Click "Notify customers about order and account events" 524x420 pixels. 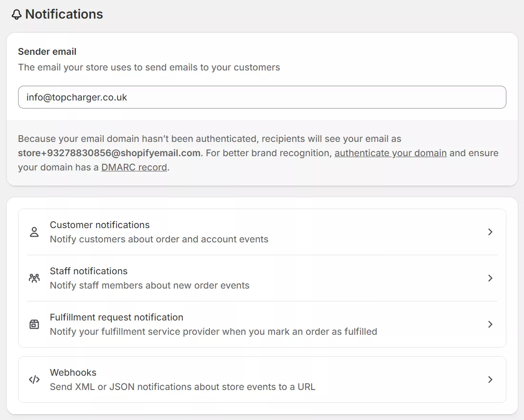click(x=159, y=239)
